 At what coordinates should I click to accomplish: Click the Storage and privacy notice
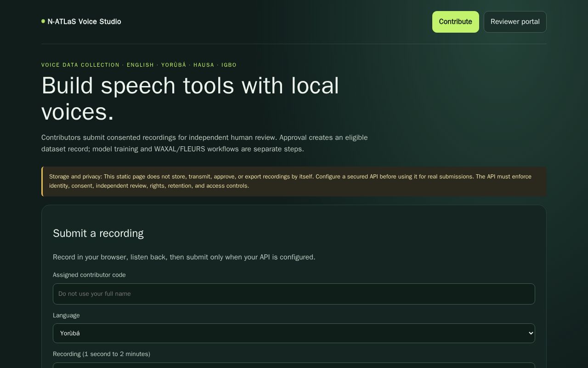(294, 181)
